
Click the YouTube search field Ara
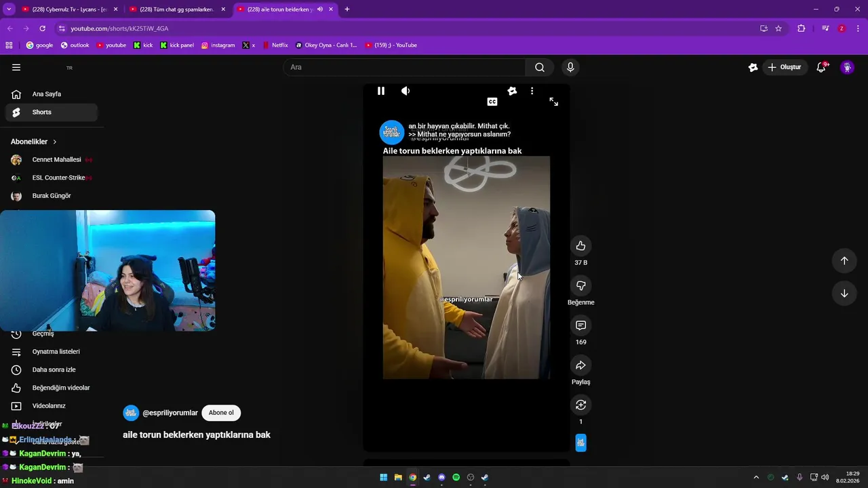(x=404, y=67)
